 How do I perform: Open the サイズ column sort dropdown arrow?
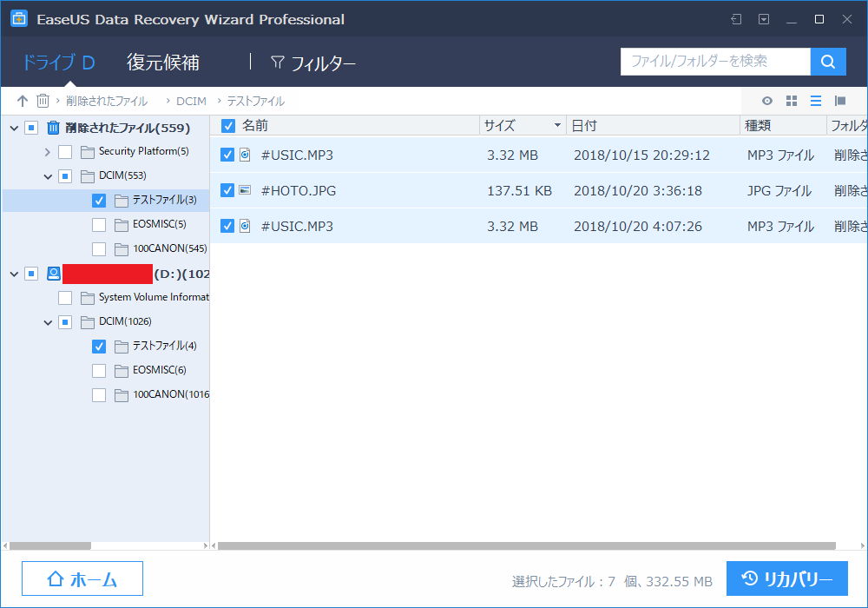[x=557, y=126]
